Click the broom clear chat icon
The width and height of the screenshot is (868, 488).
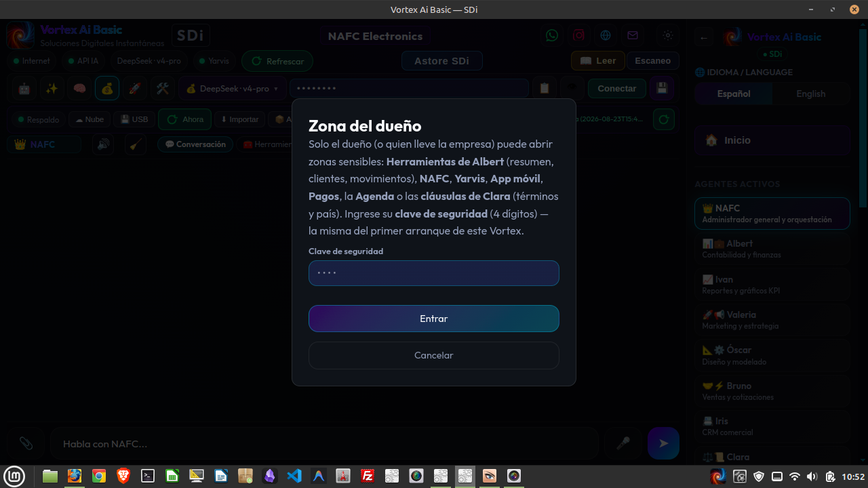136,144
